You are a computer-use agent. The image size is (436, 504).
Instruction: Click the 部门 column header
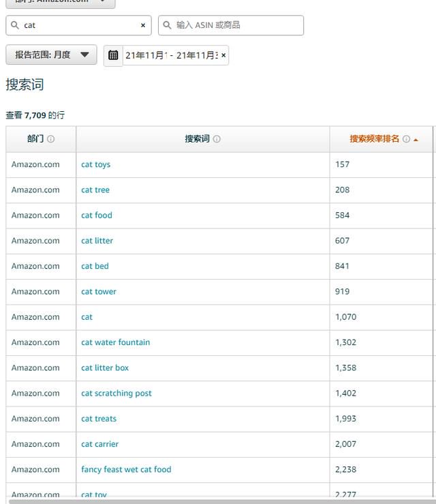click(x=35, y=139)
